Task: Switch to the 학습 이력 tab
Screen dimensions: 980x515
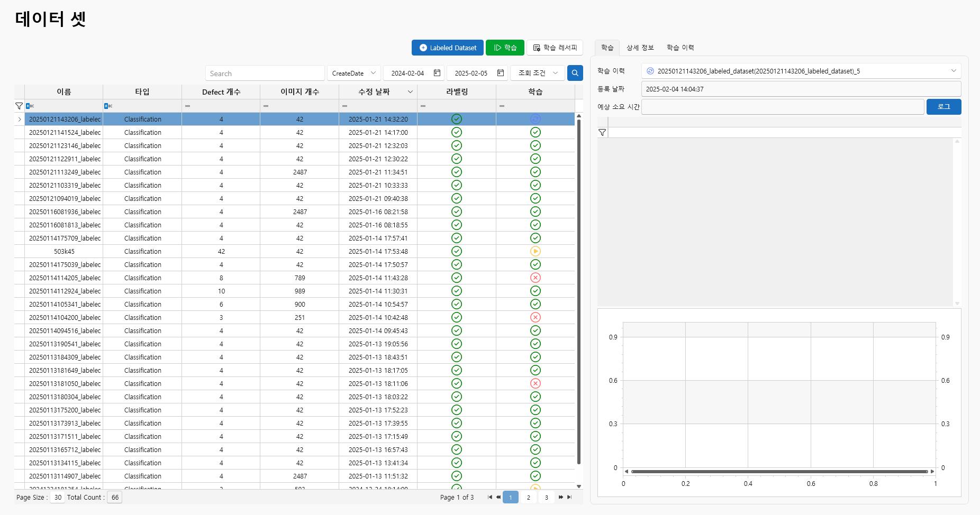Action: pyautogui.click(x=680, y=48)
